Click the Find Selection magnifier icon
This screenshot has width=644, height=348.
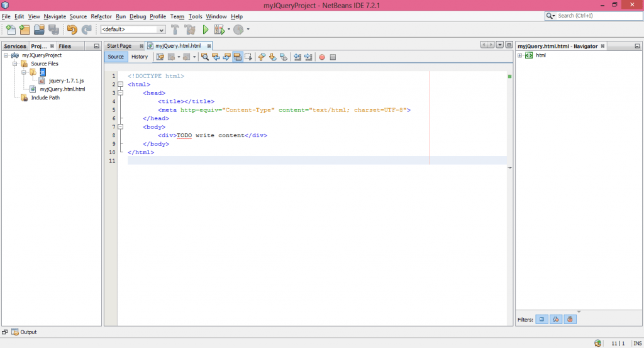(x=205, y=57)
